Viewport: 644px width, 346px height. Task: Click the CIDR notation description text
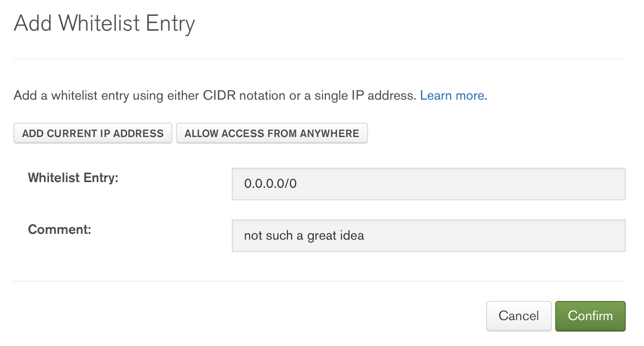[216, 95]
